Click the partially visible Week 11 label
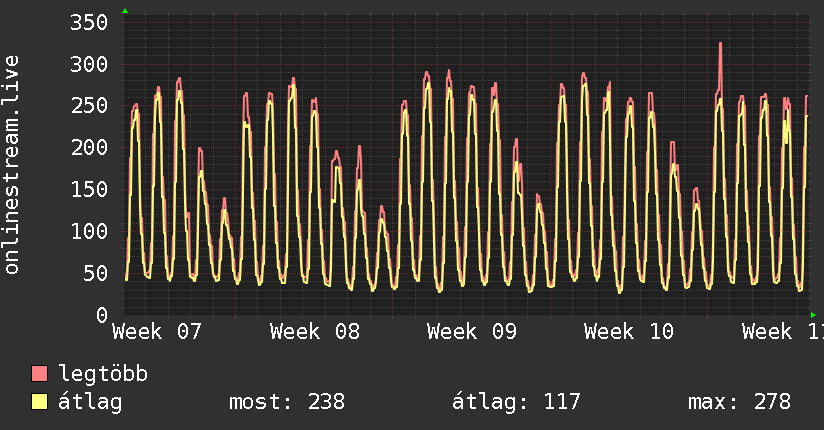This screenshot has width=824, height=430. click(782, 331)
